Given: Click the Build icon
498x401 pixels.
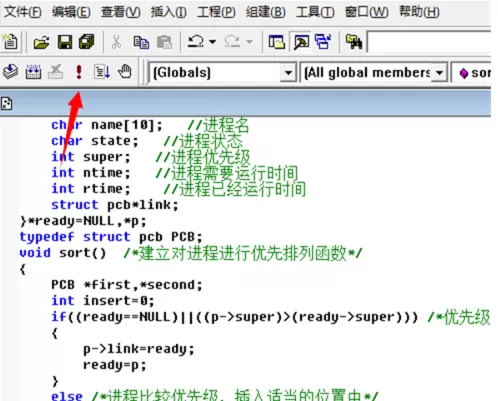Looking at the screenshot, I should [33, 72].
